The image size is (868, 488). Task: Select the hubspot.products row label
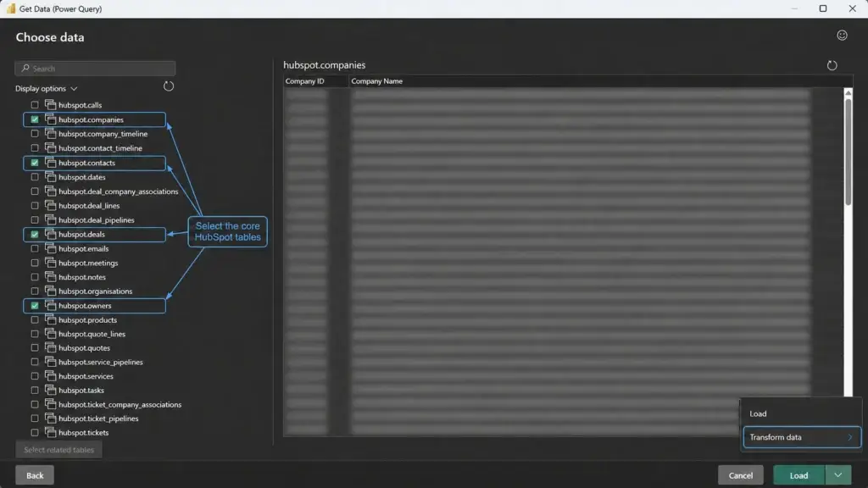coord(87,319)
